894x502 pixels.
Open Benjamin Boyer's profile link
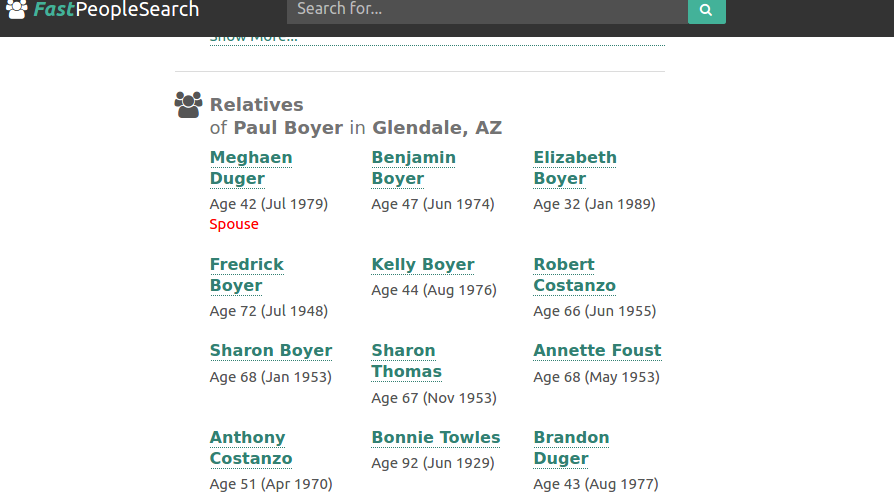pos(413,168)
